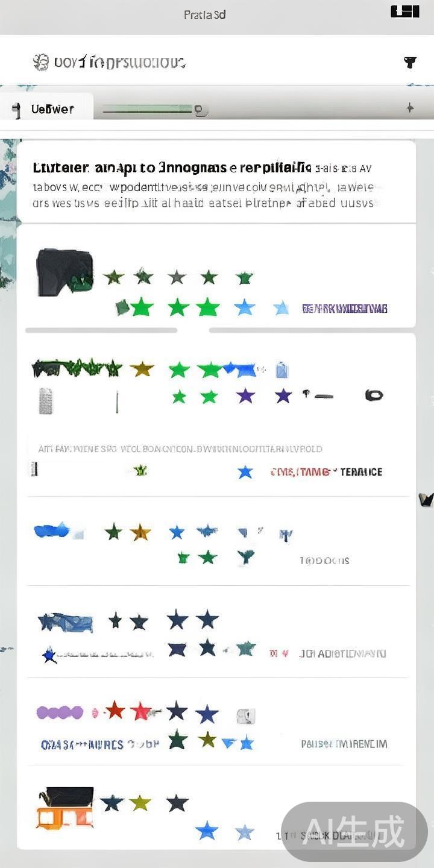Click the gray document icon left of the vertical divider

point(46,401)
